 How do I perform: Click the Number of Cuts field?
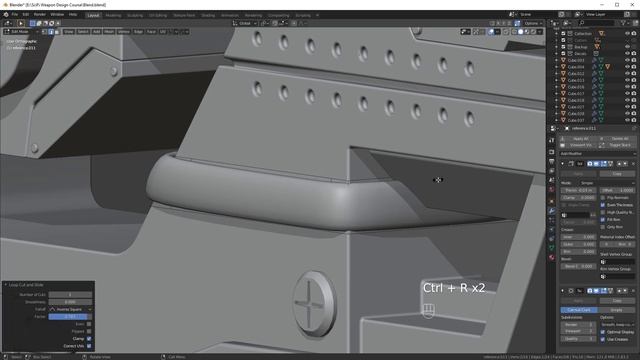pyautogui.click(x=70, y=295)
